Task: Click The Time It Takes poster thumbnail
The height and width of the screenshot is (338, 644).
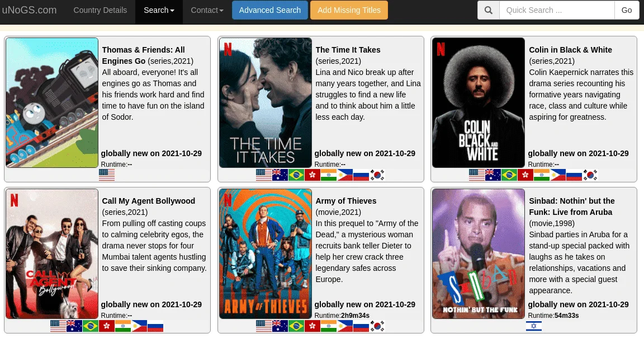Action: coord(266,103)
